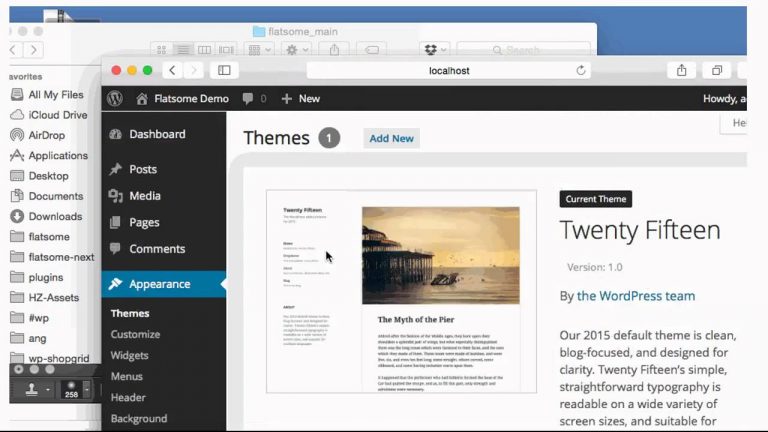Open brush size 258 dropdown arrow
Image resolution: width=768 pixels, height=432 pixels.
(87, 390)
